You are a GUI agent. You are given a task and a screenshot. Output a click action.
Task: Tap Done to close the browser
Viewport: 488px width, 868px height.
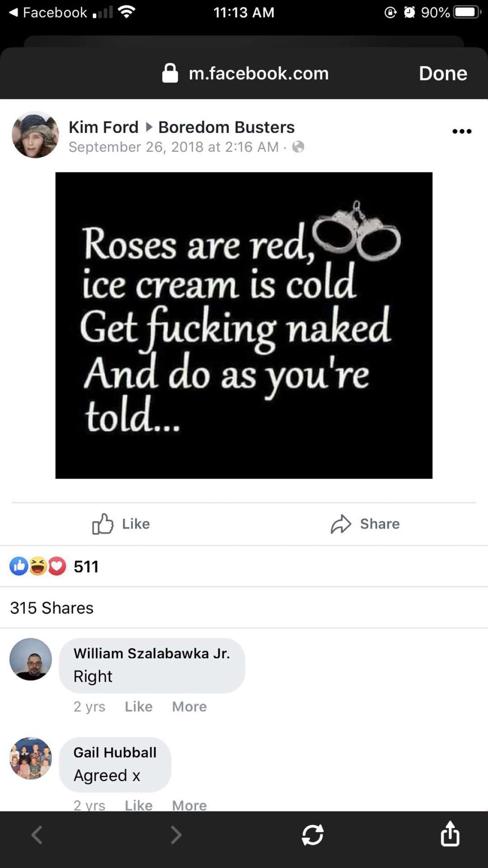pyautogui.click(x=443, y=73)
